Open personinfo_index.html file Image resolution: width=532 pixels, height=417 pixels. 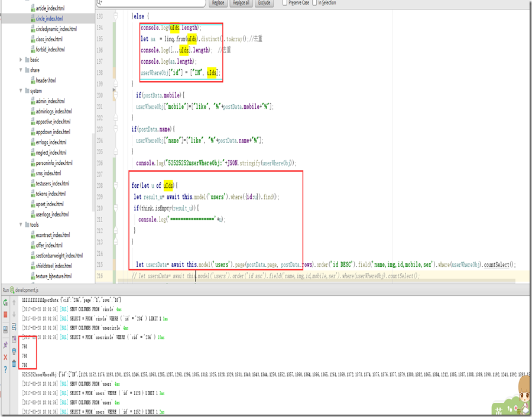54,163
